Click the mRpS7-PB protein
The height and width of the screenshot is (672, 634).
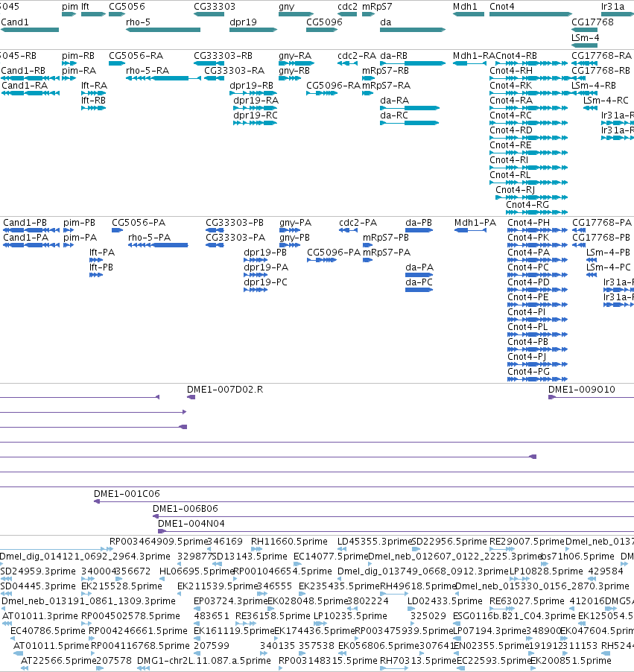pyautogui.click(x=367, y=245)
